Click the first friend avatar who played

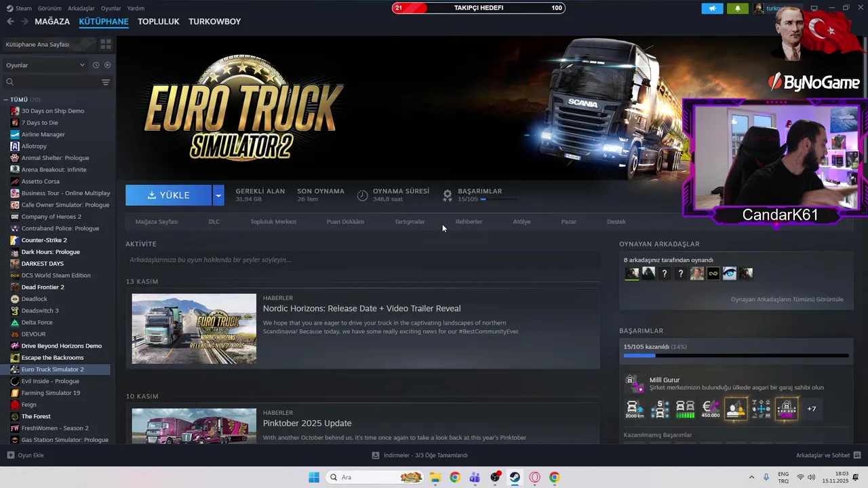click(632, 274)
